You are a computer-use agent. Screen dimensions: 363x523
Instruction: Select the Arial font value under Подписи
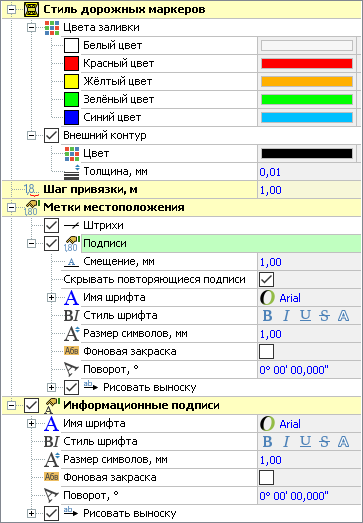pos(290,298)
